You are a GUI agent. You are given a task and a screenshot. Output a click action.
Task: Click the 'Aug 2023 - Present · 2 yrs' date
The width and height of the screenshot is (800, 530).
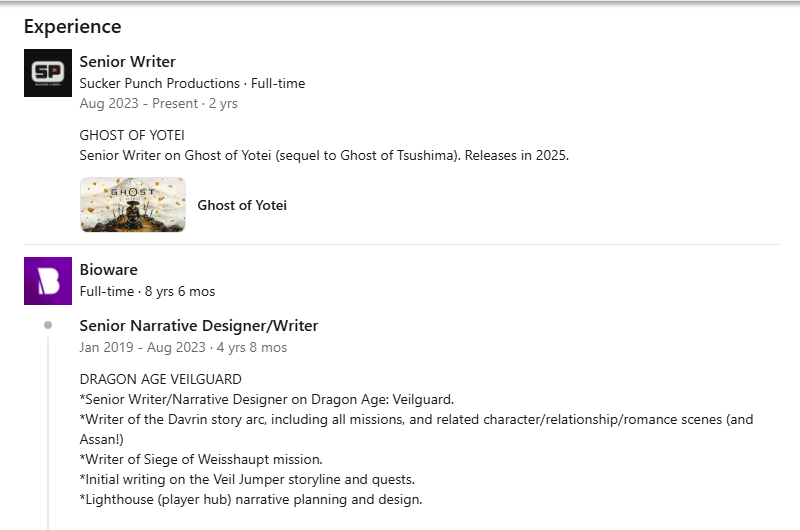159,104
